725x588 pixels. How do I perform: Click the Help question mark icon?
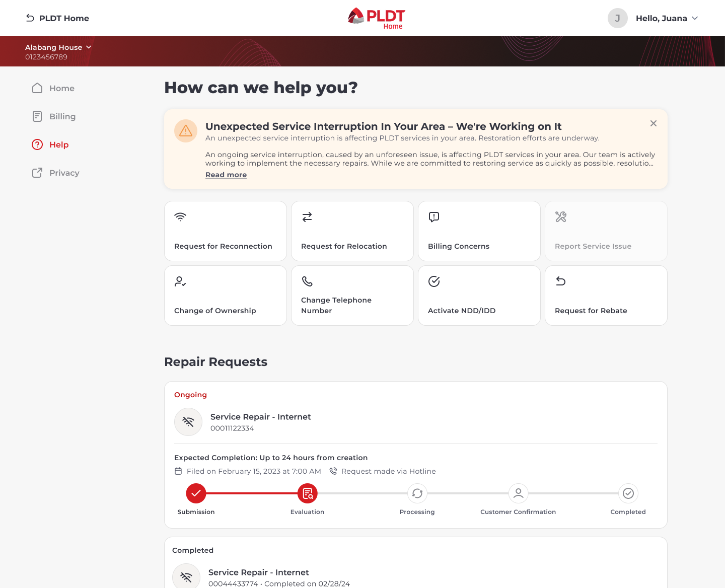point(37,144)
